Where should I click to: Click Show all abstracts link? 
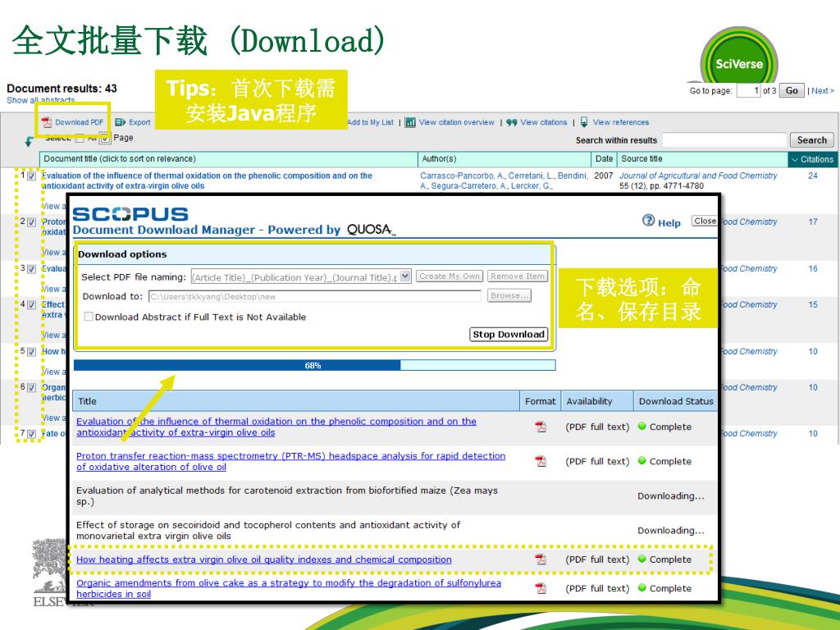coord(41,100)
